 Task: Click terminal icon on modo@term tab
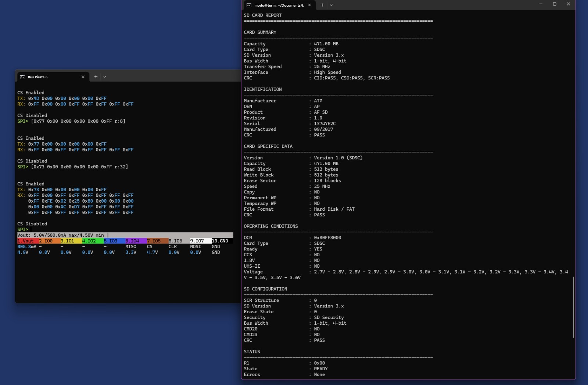tap(249, 5)
